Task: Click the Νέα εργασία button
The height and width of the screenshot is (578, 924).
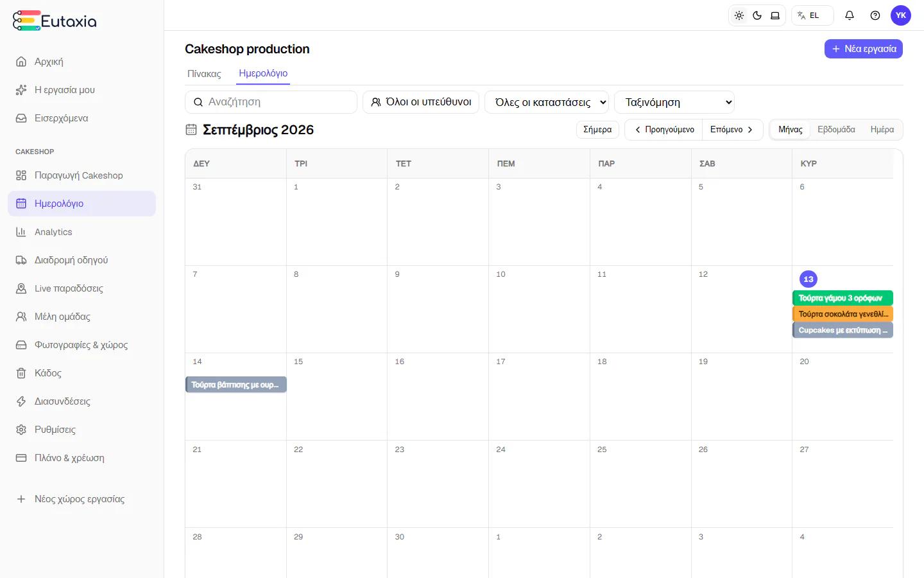Action: coord(864,49)
